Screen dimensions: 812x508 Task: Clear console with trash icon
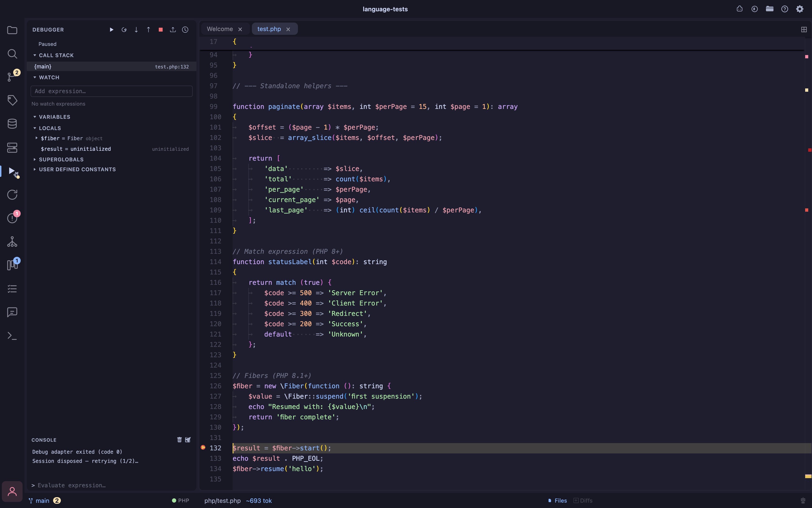179,440
